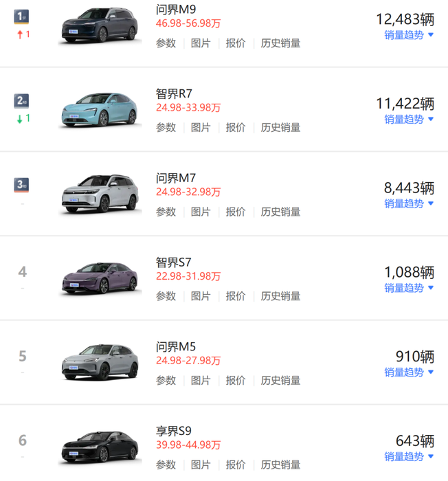Click the rank 3 badge icon
Screen dimensions: 448x481
(x=22, y=185)
